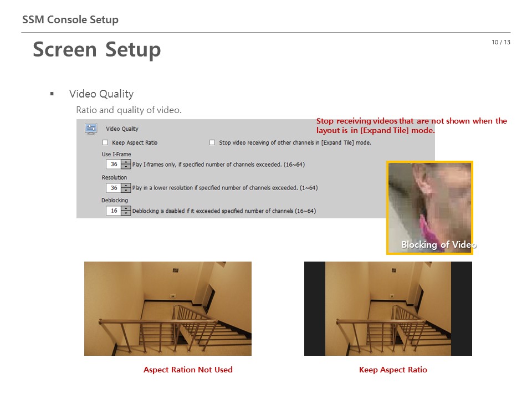Image resolution: width=532 pixels, height=399 pixels.
Task: Click the Resolution value field showing 36
Action: tap(114, 188)
